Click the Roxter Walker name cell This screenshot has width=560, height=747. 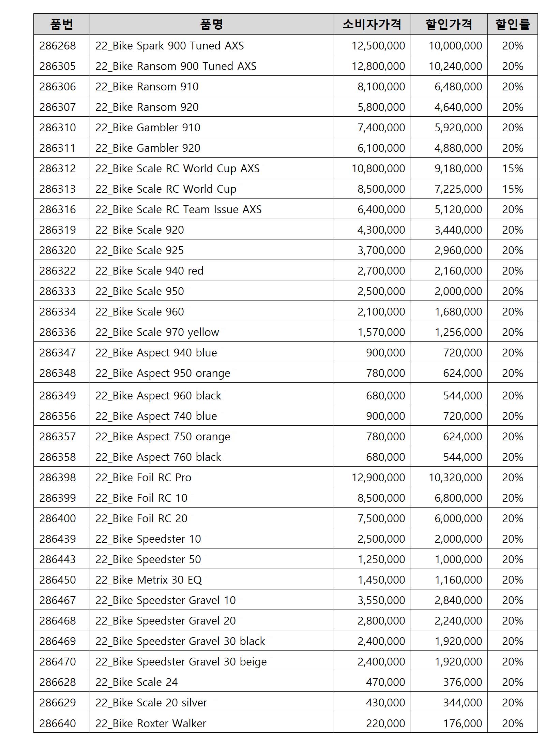point(151,723)
